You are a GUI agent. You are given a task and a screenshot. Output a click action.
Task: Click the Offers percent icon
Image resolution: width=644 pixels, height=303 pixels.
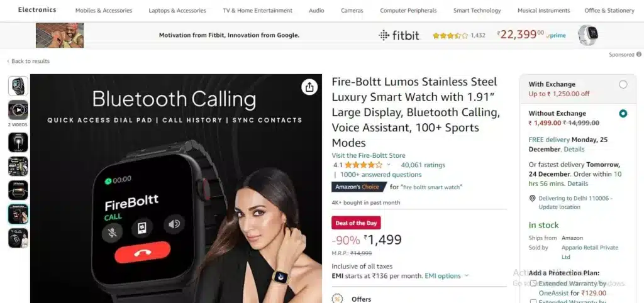[x=337, y=299]
